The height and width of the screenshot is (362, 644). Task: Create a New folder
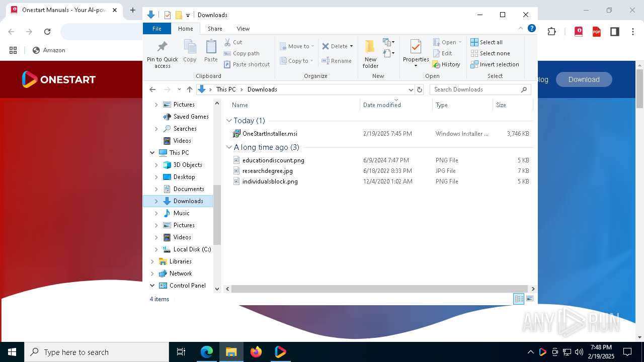(x=370, y=54)
